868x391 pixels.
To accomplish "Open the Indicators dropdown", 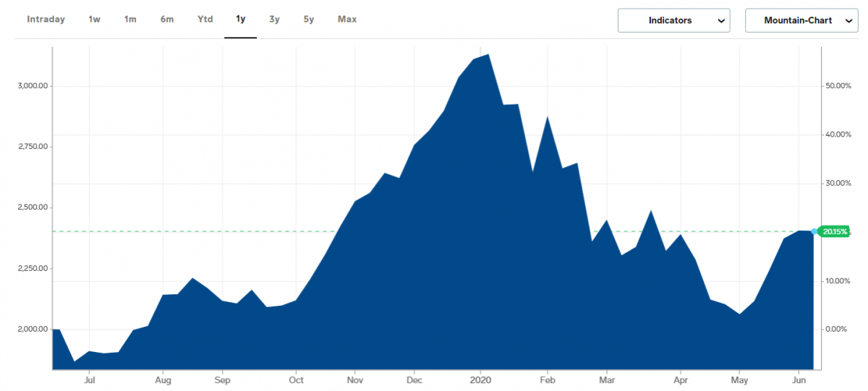I will (x=673, y=21).
